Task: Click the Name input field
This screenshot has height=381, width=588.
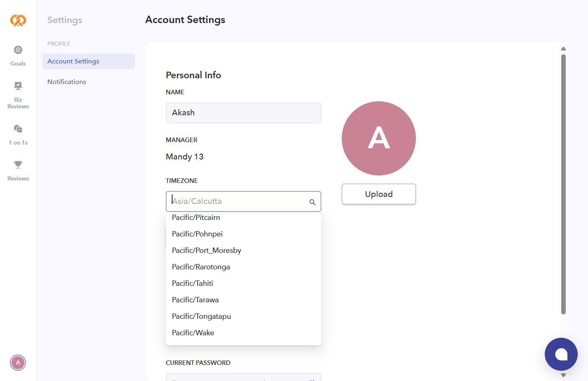Action: (x=243, y=113)
